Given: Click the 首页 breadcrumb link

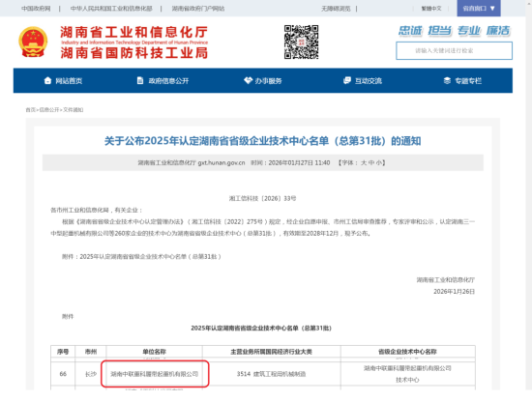Looking at the screenshot, I should tap(31, 110).
